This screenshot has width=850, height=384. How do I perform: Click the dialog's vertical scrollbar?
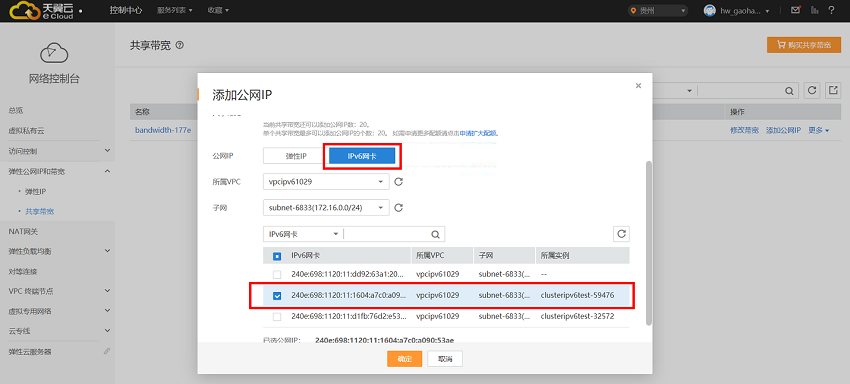click(649, 243)
